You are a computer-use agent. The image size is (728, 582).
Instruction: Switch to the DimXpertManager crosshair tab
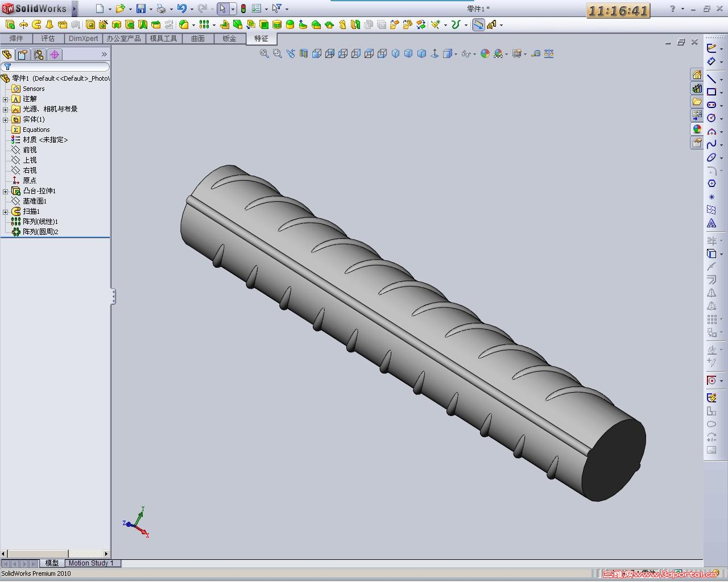(55, 55)
